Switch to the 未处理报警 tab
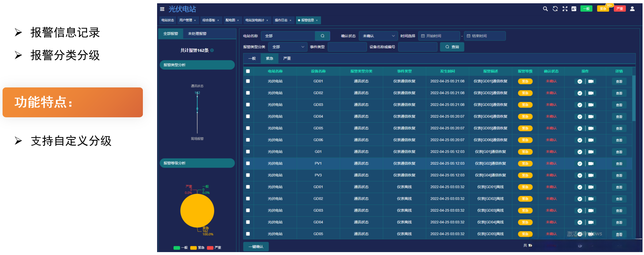Image resolution: width=644 pixels, height=255 pixels. tap(197, 34)
